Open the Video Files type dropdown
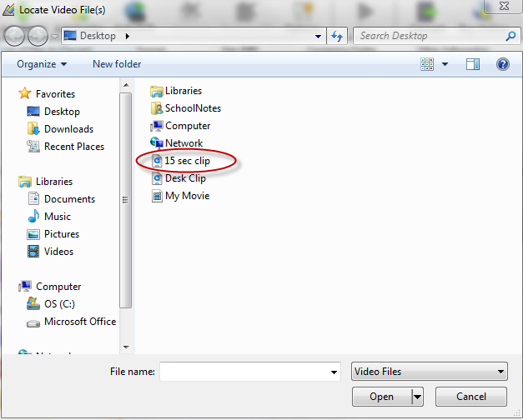 coord(430,372)
